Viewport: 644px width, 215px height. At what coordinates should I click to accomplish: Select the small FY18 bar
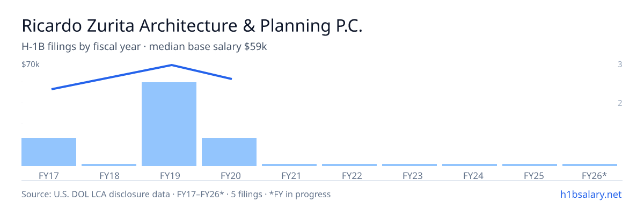[x=109, y=165]
